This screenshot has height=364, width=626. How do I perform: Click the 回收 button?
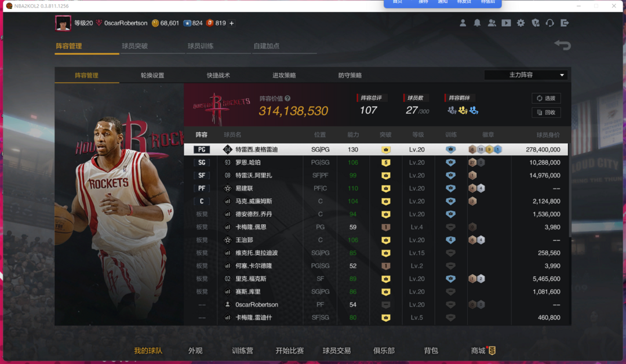546,112
